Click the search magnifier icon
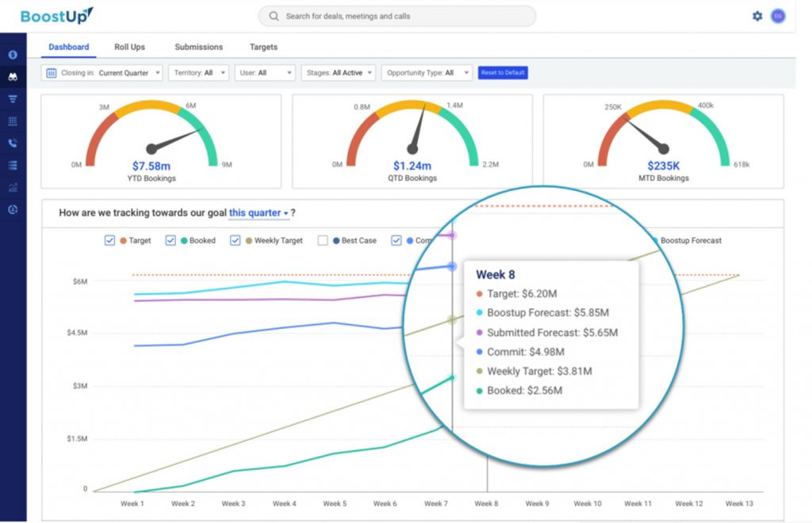Screen dimensions: 812x523 point(274,16)
